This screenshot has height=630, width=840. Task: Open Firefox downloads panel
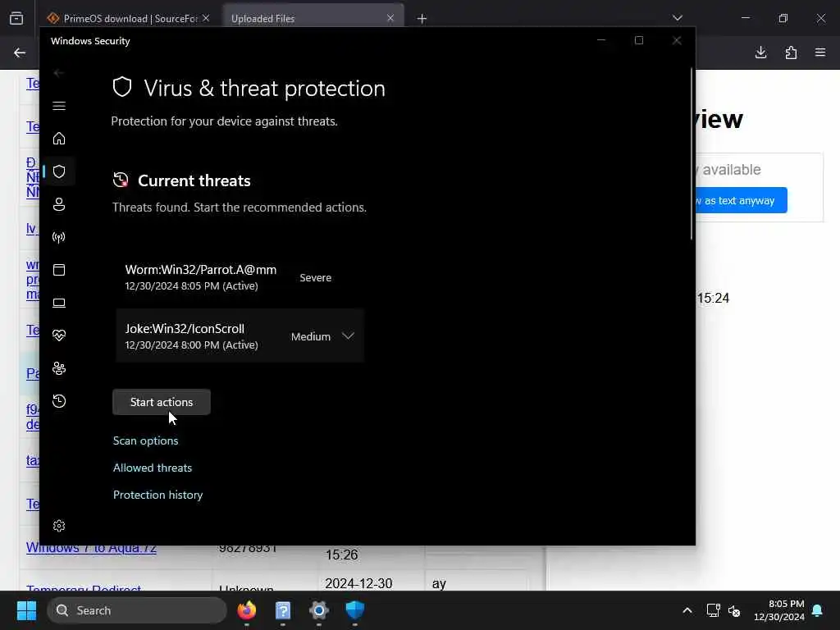point(760,52)
